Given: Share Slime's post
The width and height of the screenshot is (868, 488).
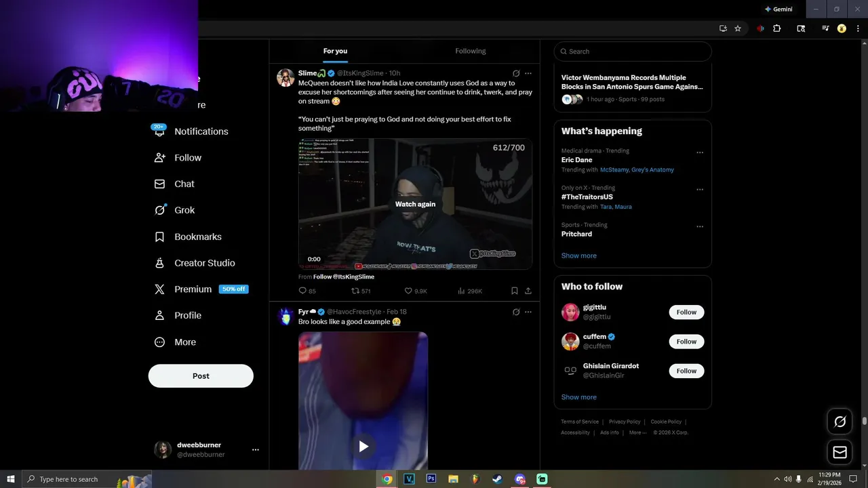Looking at the screenshot, I should pos(528,291).
